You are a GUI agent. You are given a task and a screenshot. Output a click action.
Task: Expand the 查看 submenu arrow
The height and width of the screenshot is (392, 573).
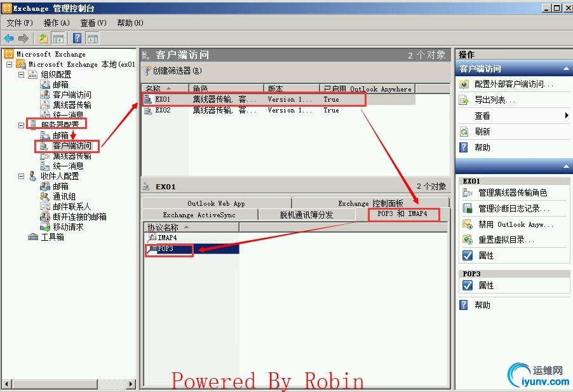567,116
